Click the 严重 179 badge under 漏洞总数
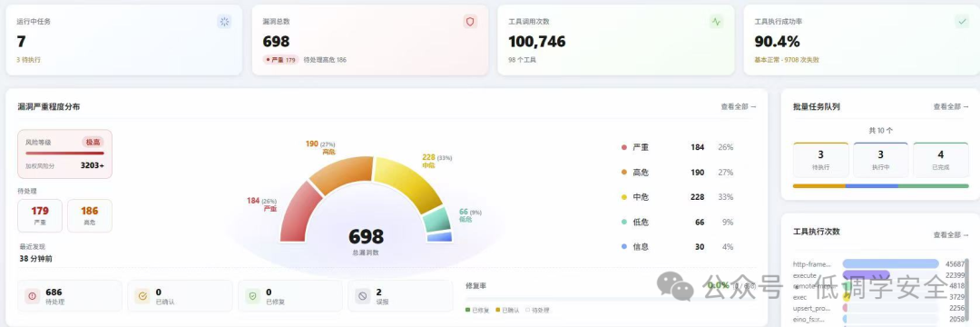This screenshot has width=980, height=327. [280, 60]
